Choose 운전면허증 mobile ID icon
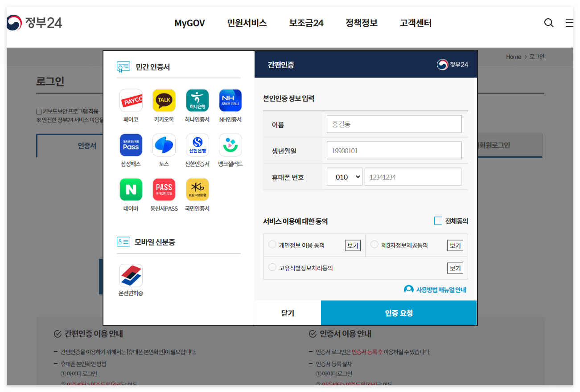 (x=131, y=275)
